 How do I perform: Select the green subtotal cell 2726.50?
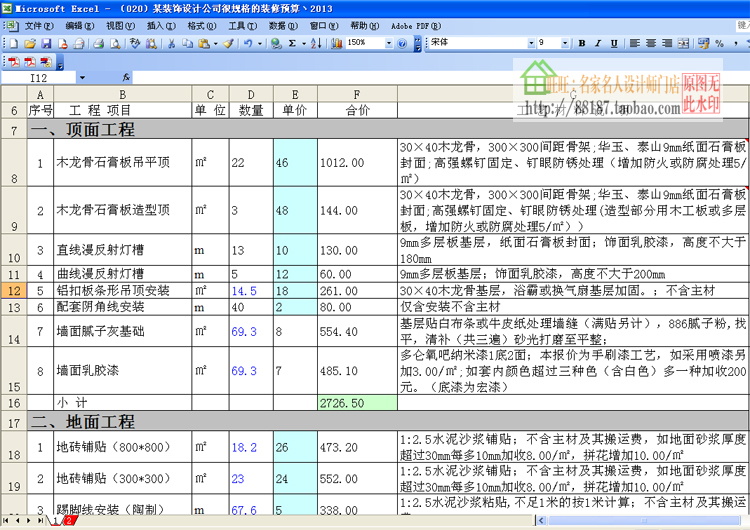[x=357, y=403]
